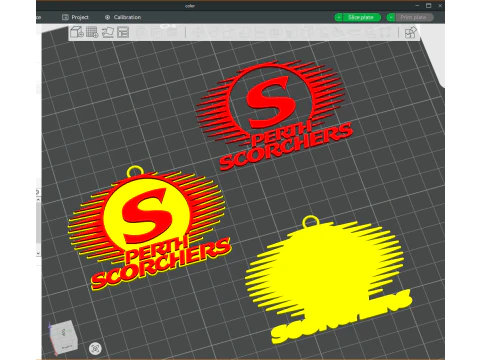
Task: Click the view orientation cube
Action: click(x=63, y=336)
